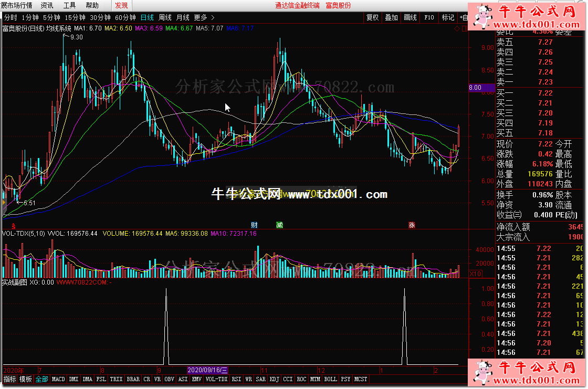Open the 发现 tab in the menu bar
This screenshot has width=588, height=389.
pos(121,5)
